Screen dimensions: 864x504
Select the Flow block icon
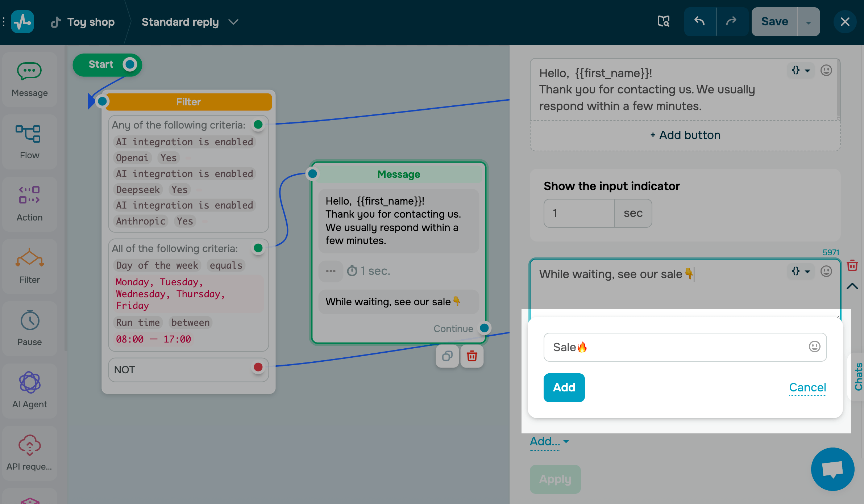(x=29, y=134)
